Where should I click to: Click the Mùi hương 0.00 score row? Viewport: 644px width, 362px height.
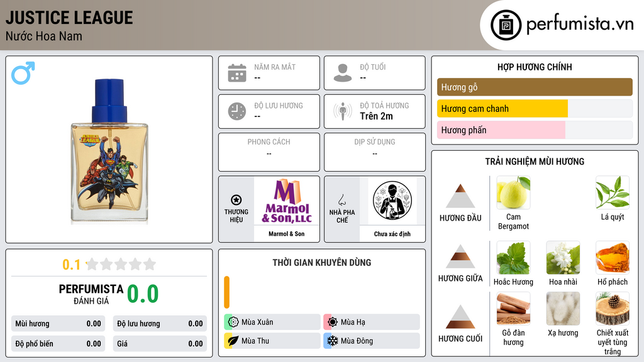(58, 324)
